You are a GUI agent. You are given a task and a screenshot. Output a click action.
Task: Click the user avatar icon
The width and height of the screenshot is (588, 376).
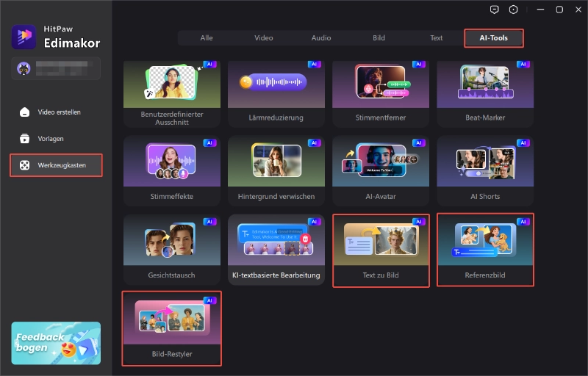[24, 68]
